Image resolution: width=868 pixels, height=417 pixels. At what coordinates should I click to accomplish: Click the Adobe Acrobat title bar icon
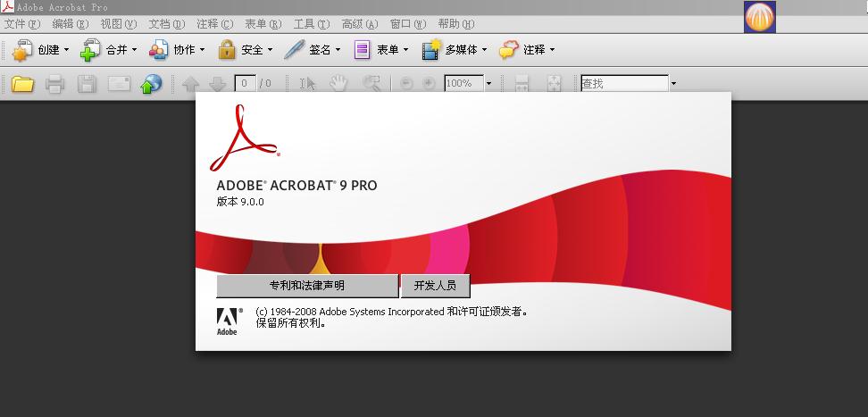coord(7,7)
